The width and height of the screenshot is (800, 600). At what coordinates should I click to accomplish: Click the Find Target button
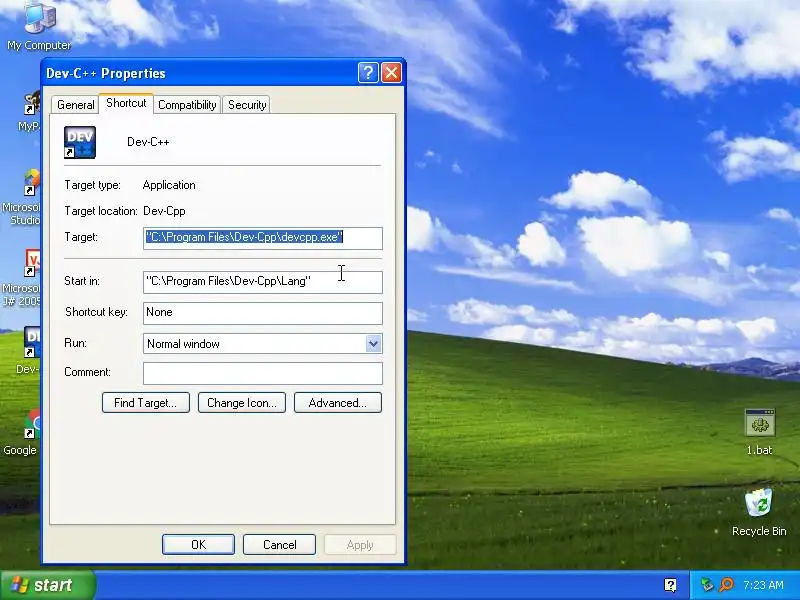click(146, 403)
